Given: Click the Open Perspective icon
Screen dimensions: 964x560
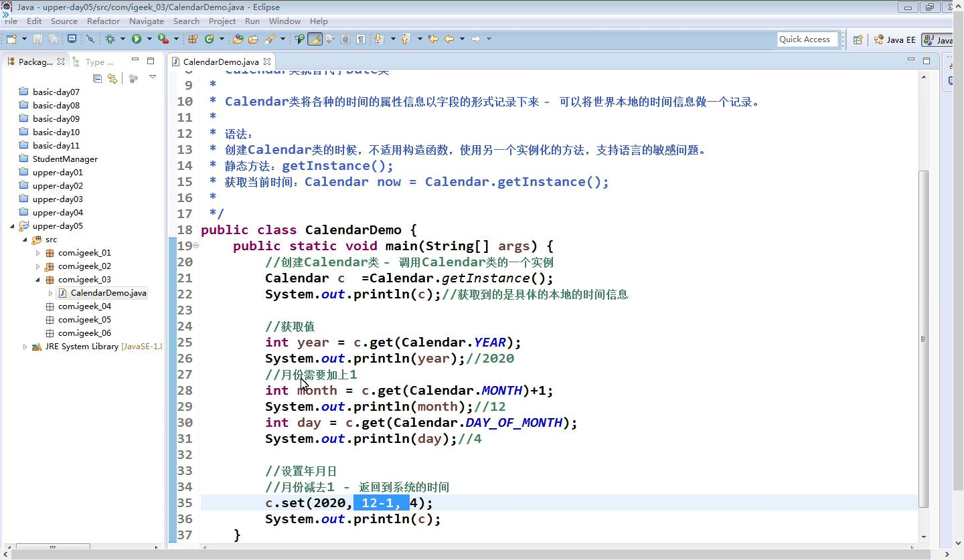Looking at the screenshot, I should (858, 40).
